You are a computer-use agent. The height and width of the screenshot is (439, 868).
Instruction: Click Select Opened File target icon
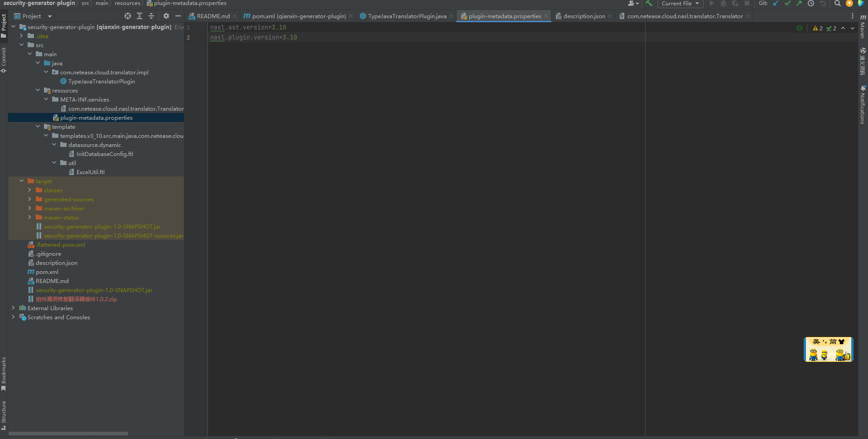128,16
